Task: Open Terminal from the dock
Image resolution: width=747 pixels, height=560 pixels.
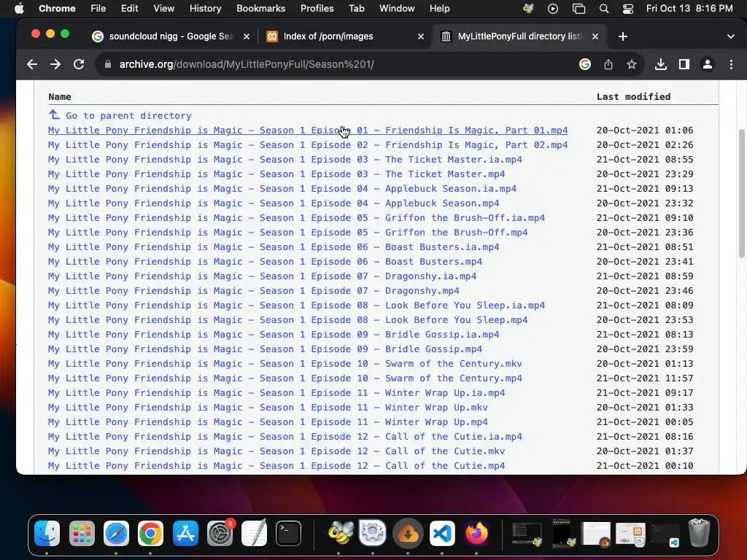Action: (x=288, y=533)
